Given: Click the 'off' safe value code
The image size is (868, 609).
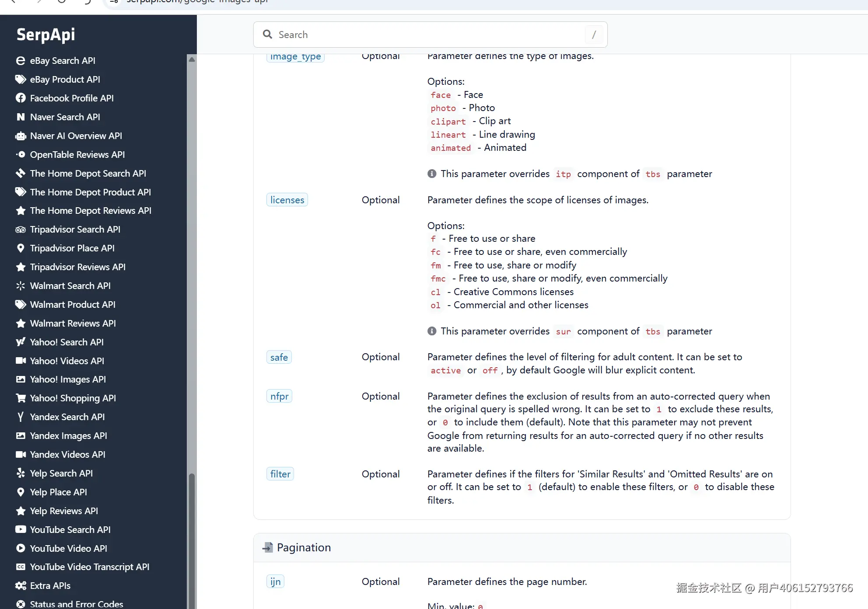Looking at the screenshot, I should [490, 370].
